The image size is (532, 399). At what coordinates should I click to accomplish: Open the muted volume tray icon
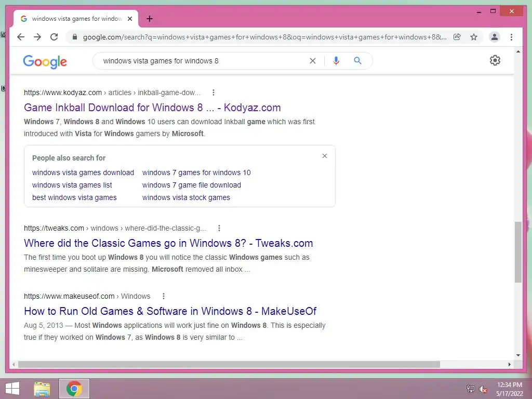(x=483, y=389)
